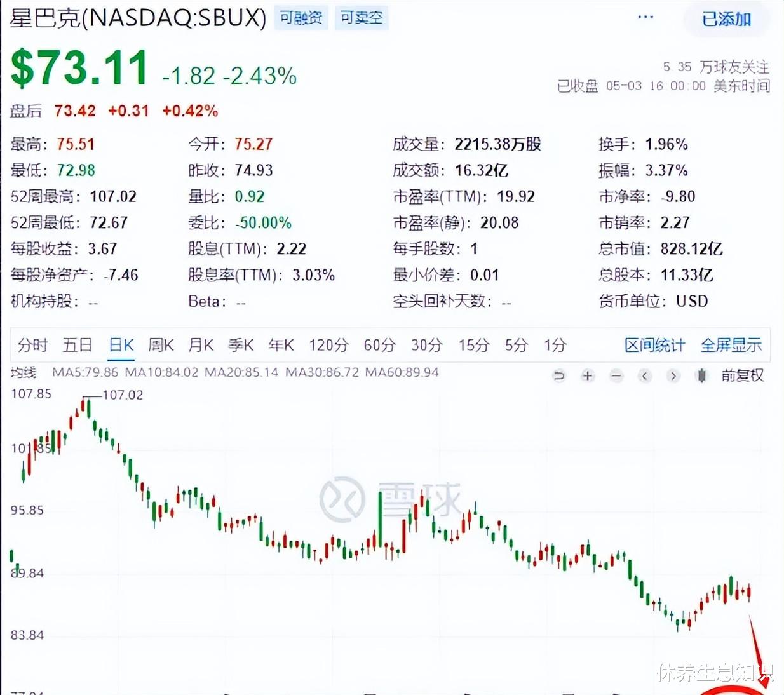Click the 已添加 watchlist button
The width and height of the screenshot is (784, 695).
pos(726,19)
